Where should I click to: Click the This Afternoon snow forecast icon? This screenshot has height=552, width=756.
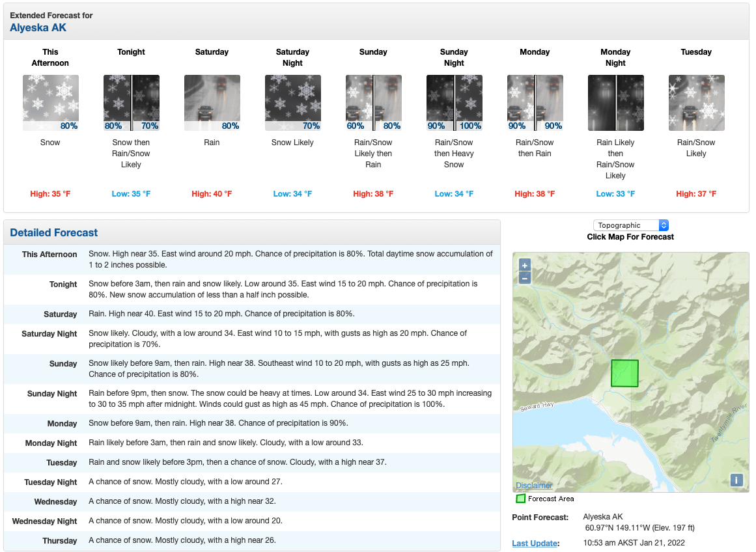click(x=51, y=103)
